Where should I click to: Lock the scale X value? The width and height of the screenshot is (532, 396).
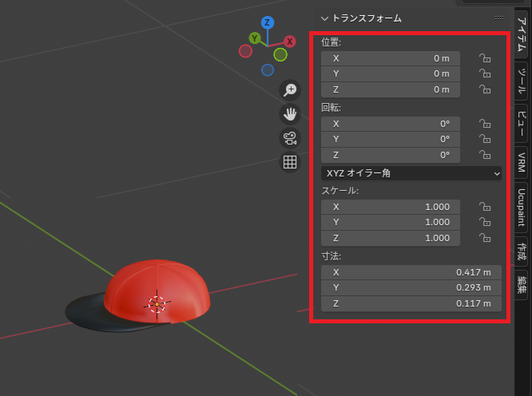click(x=485, y=207)
